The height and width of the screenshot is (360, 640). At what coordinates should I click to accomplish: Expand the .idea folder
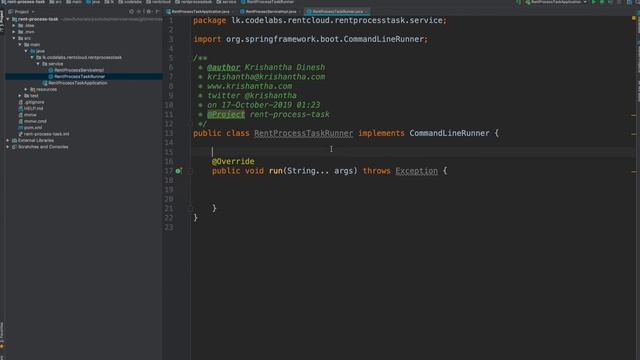click(14, 25)
